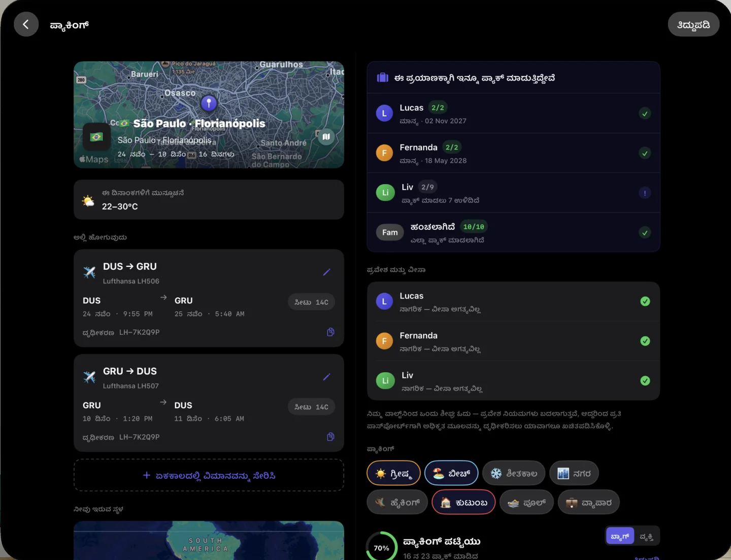
Task: Click Fernanda's green visa check
Action: [x=645, y=341]
